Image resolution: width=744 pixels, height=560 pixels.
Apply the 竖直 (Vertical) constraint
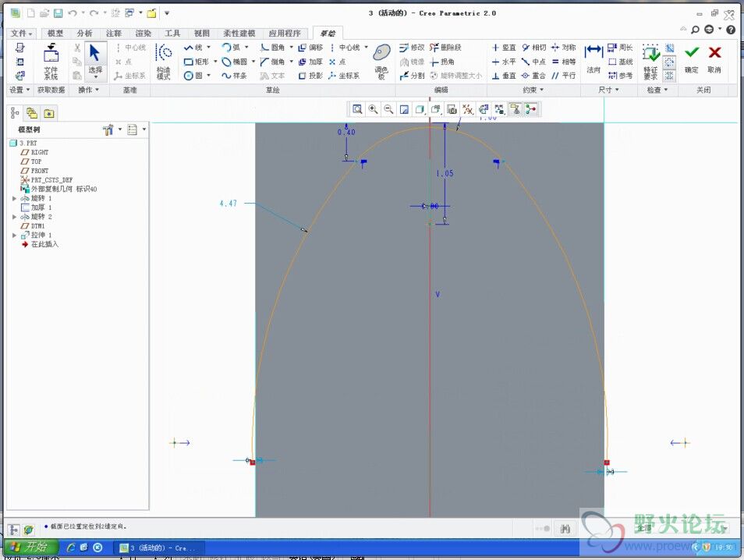tap(504, 48)
